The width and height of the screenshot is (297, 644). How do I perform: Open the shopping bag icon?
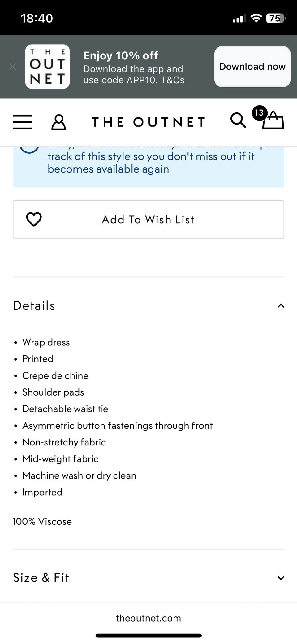click(273, 121)
